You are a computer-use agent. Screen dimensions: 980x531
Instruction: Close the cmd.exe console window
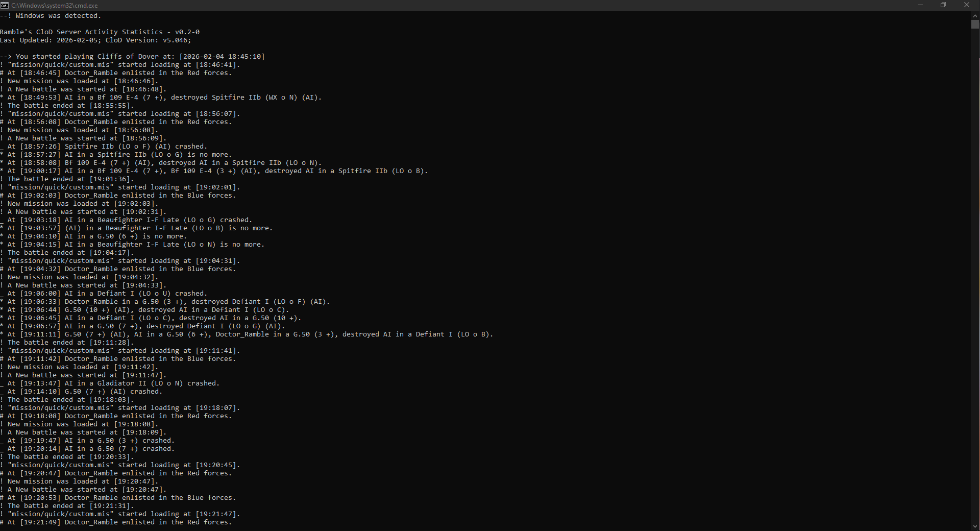pos(967,5)
